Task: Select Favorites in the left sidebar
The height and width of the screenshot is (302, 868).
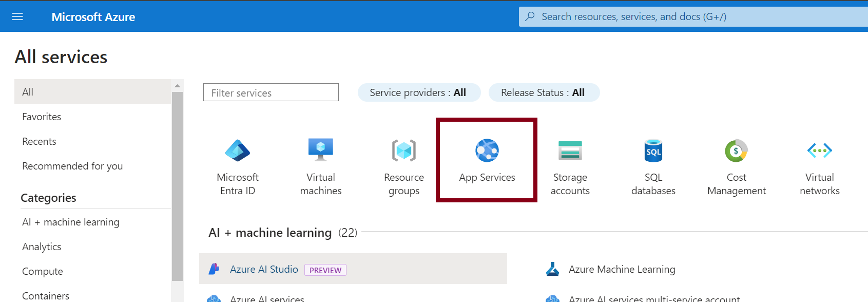Action: click(42, 117)
